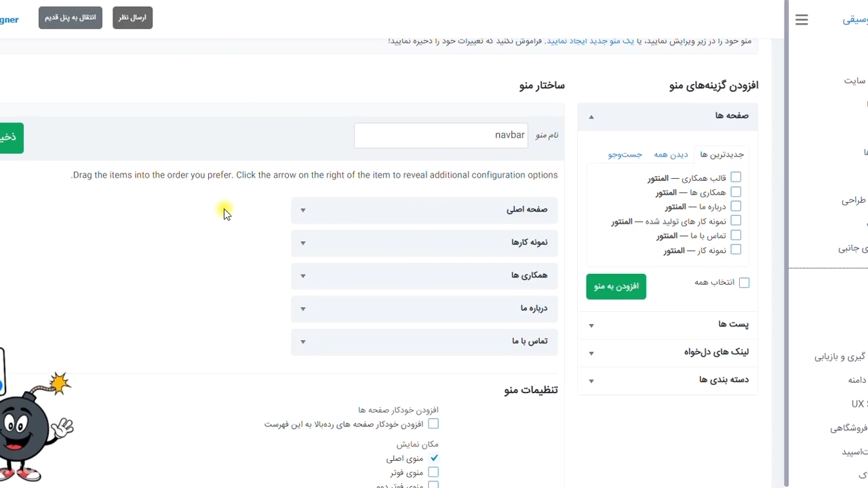
Task: Expand the پست ها section
Action: coord(591,326)
